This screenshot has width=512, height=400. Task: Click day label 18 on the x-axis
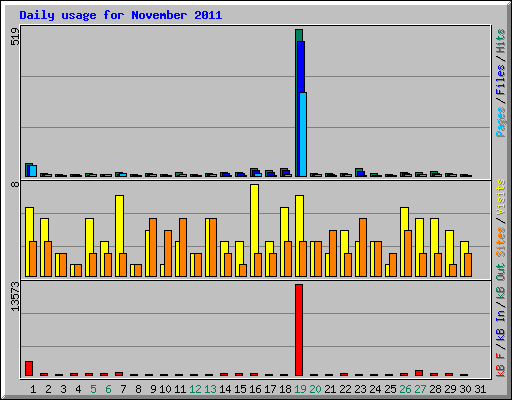pyautogui.click(x=285, y=389)
